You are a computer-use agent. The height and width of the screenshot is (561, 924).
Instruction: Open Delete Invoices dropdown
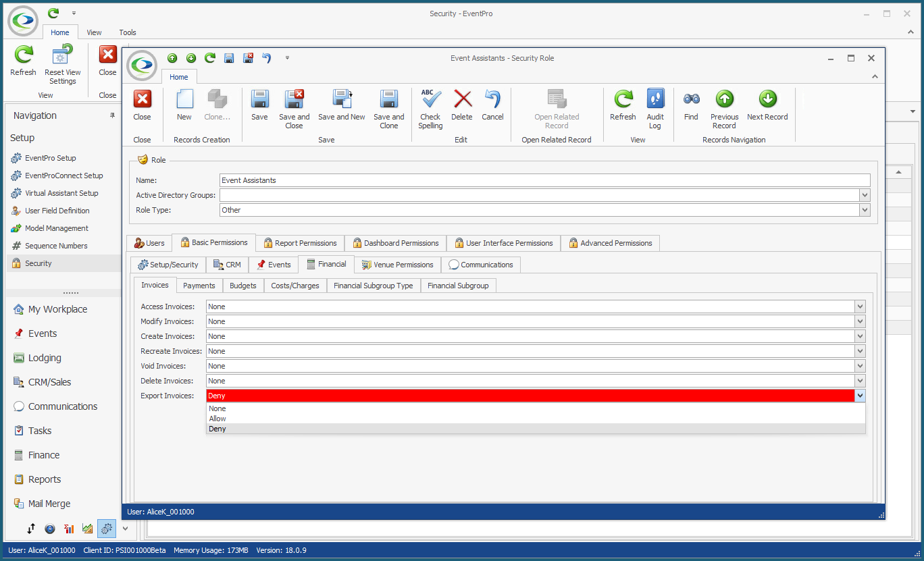[860, 381]
